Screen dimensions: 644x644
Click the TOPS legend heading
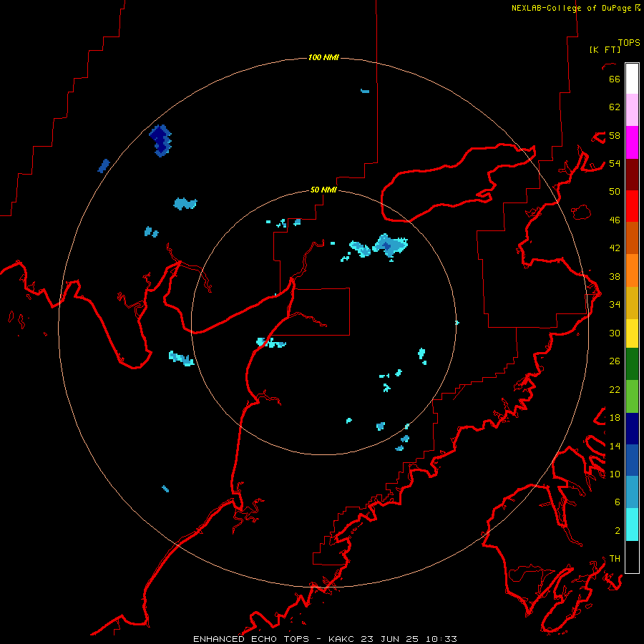tap(629, 42)
